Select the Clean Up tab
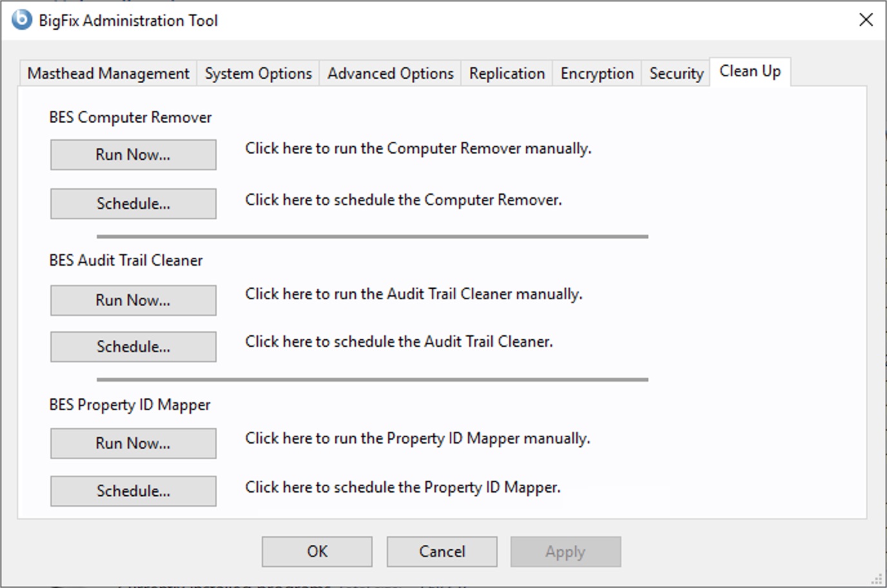Viewport: 887px width, 588px height. pos(750,71)
